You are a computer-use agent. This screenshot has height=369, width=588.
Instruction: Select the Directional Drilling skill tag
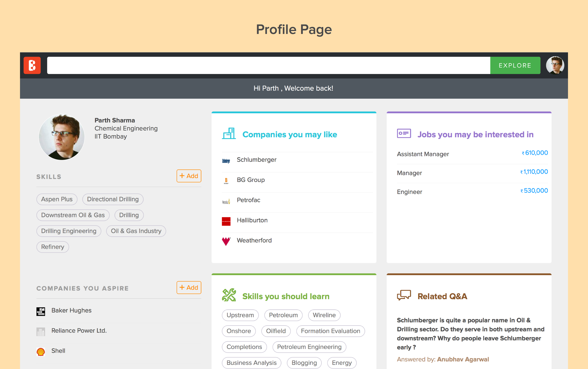[x=113, y=199]
